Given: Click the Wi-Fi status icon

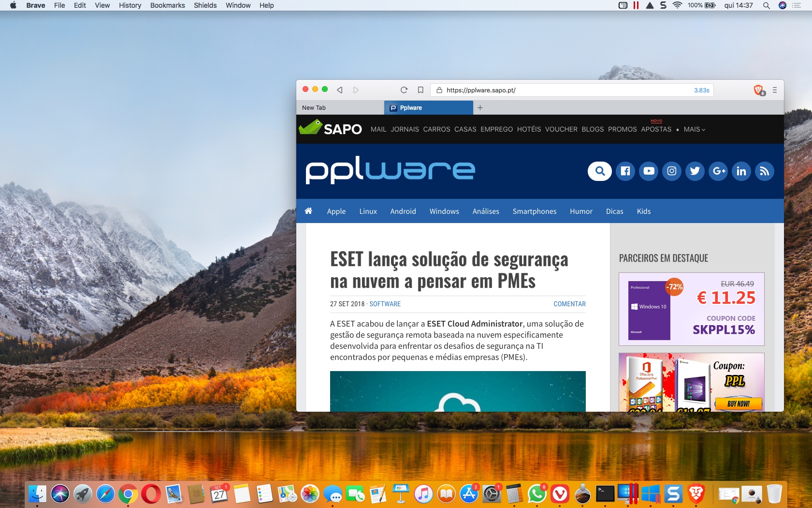Looking at the screenshot, I should pyautogui.click(x=677, y=5).
